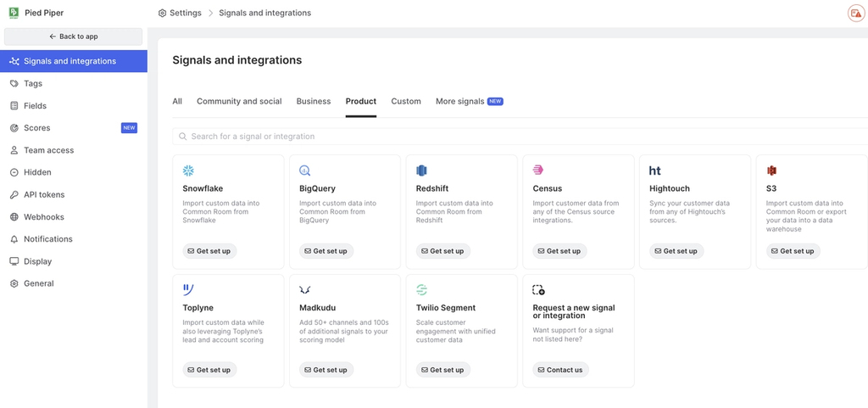This screenshot has width=868, height=408.
Task: Click the Snowflake logo icon
Action: coord(188,170)
